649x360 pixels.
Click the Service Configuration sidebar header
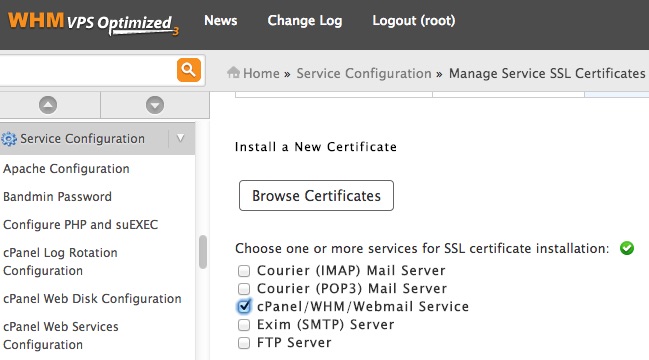pyautogui.click(x=97, y=139)
